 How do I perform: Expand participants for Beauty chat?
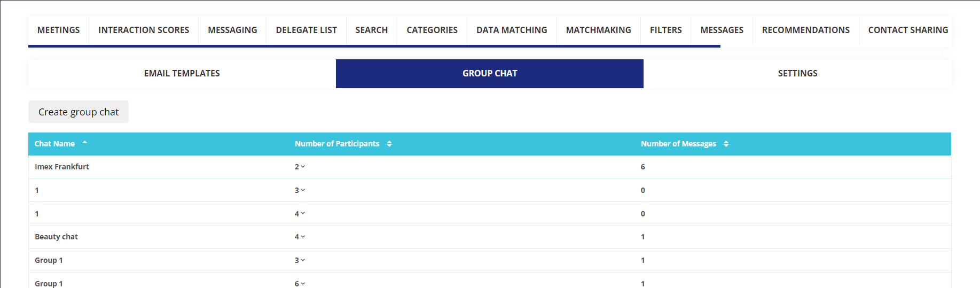pos(302,237)
